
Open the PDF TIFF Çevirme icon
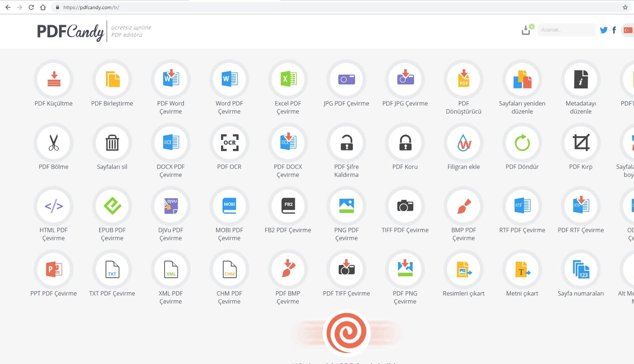click(346, 269)
